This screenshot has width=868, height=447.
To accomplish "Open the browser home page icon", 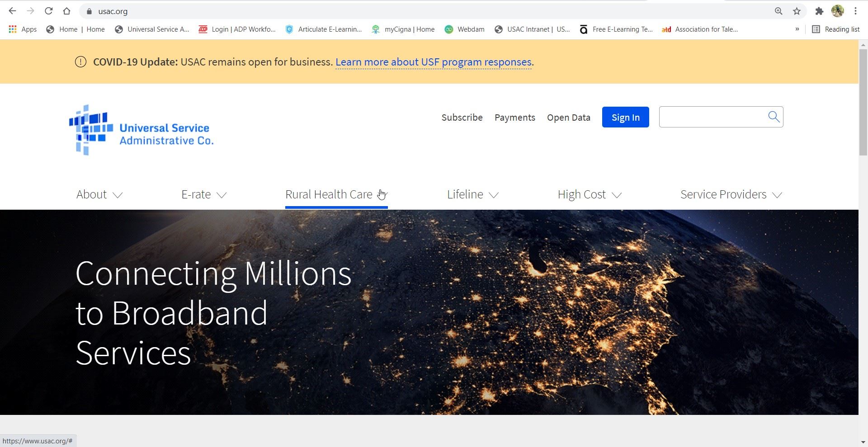I will (x=66, y=11).
